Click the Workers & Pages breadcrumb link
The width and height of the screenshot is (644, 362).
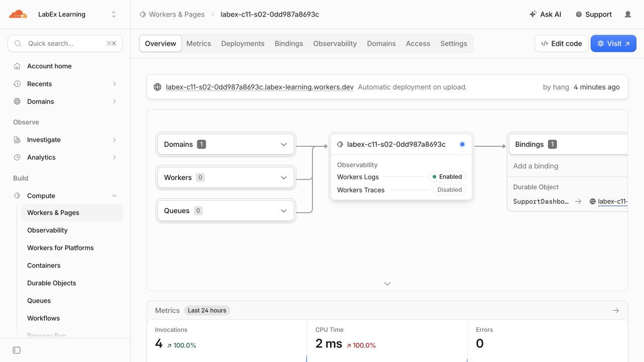click(177, 14)
